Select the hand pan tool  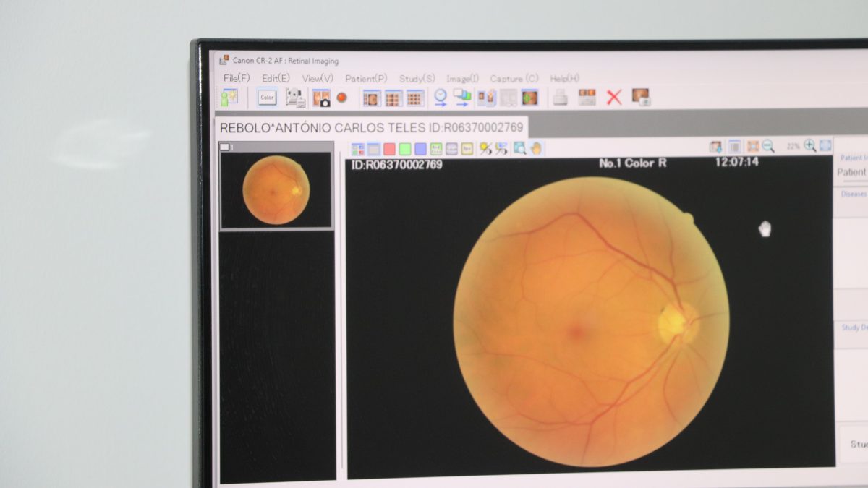tap(536, 148)
